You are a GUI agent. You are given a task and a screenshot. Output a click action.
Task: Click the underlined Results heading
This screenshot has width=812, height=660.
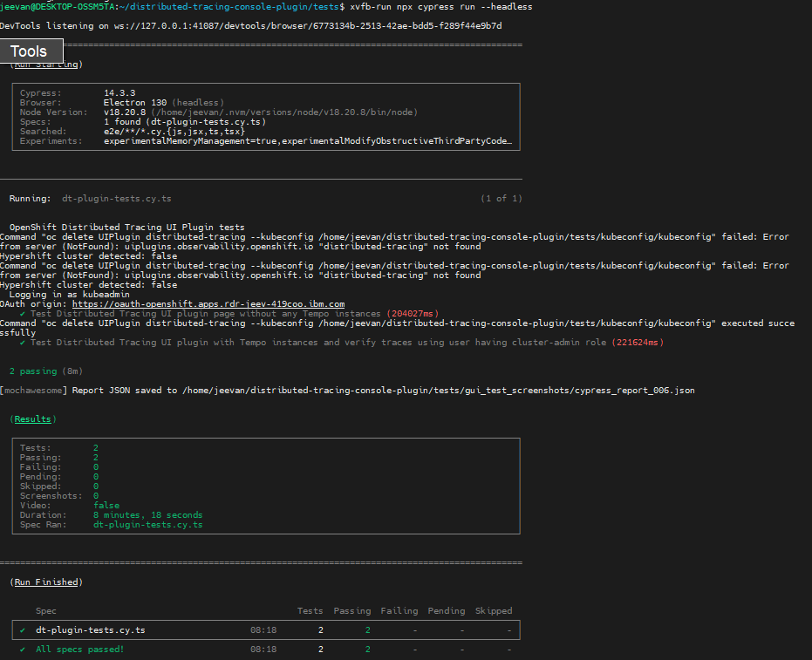(x=32, y=418)
